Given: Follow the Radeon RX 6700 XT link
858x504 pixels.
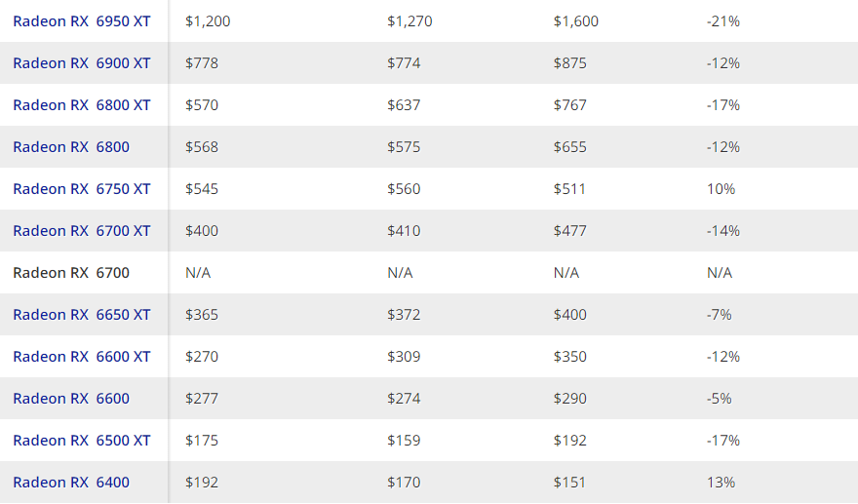Looking at the screenshot, I should [82, 231].
